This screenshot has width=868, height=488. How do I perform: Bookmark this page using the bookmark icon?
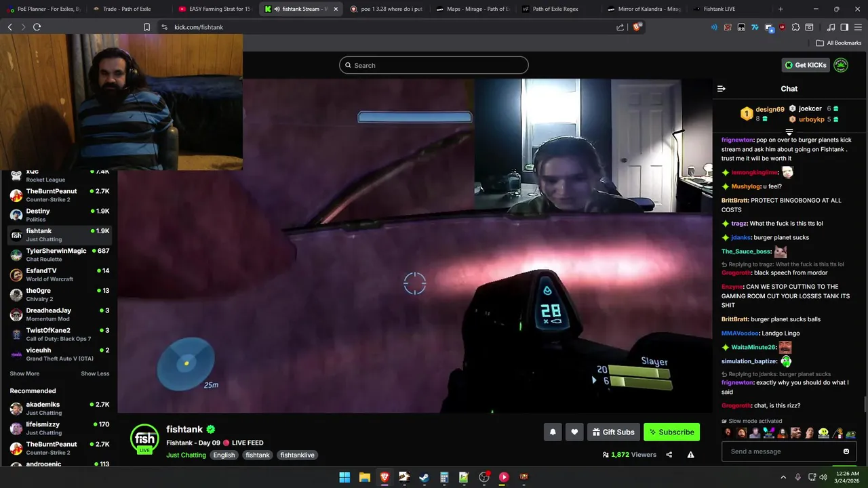146,27
